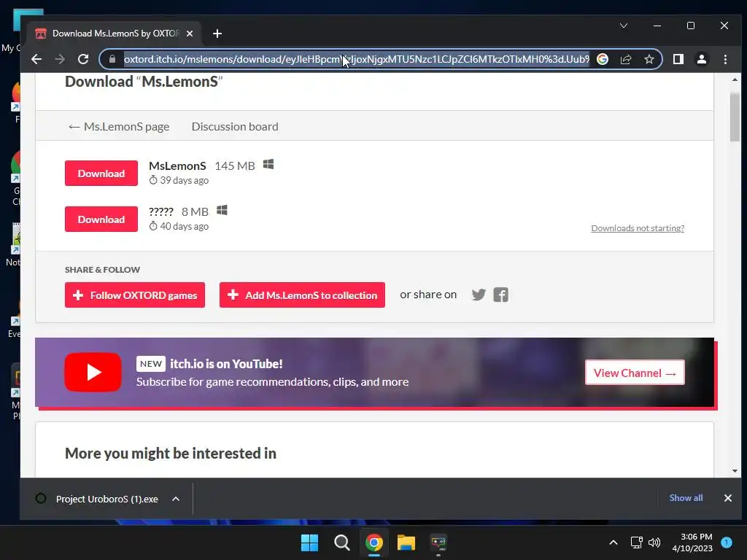The height and width of the screenshot is (560, 747).
Task: Reload the itch.io download page
Action: click(83, 59)
